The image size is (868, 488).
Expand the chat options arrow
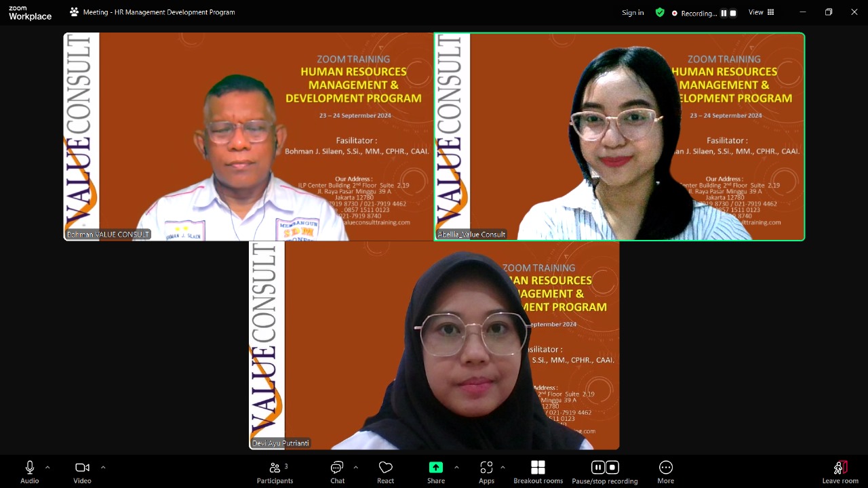coord(355,467)
